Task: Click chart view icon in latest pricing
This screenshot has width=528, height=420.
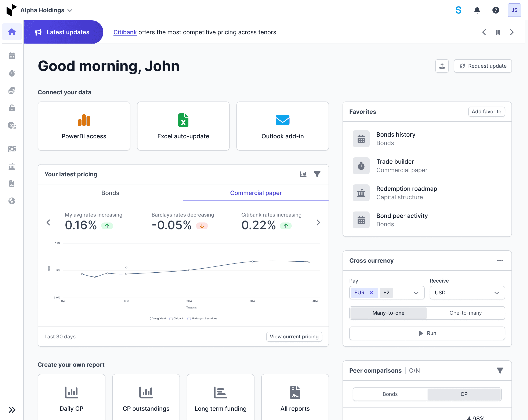Action: point(303,174)
